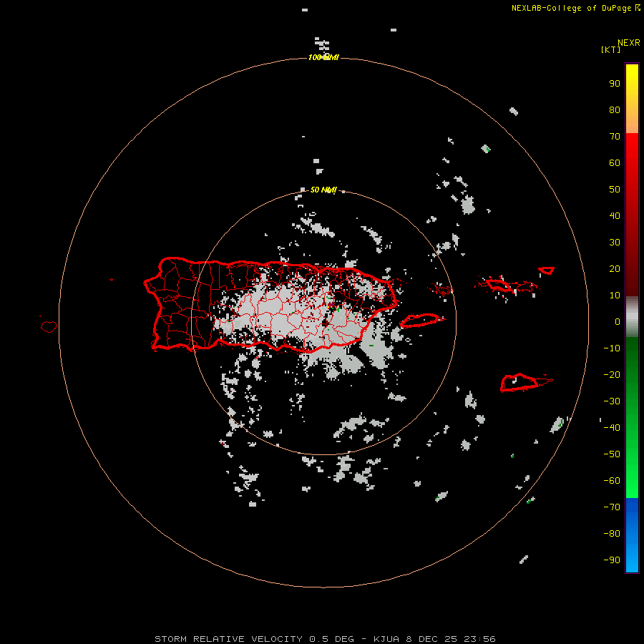Pick the yellow top segment of color bar
The width and height of the screenshot is (644, 644).
632,99
